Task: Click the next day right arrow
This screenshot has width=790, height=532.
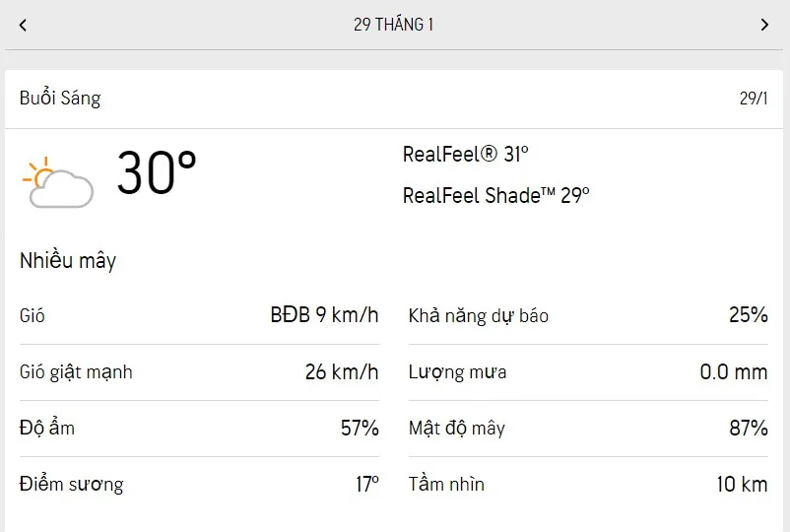Action: pyautogui.click(x=764, y=25)
